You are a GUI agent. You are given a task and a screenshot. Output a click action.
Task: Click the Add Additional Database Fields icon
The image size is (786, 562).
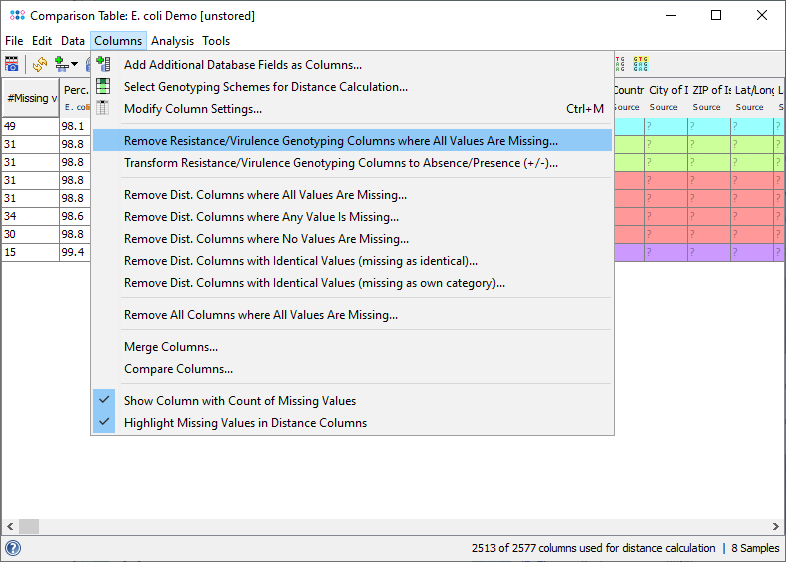[x=103, y=64]
